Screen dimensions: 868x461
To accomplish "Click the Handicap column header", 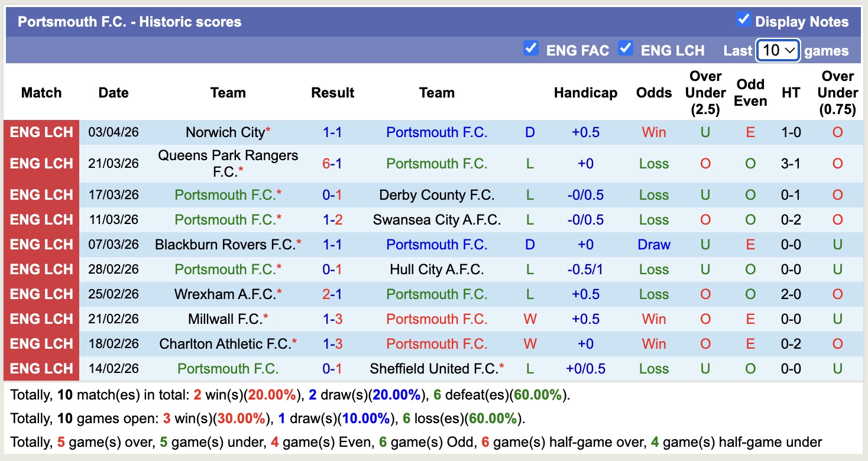I will coord(585,93).
